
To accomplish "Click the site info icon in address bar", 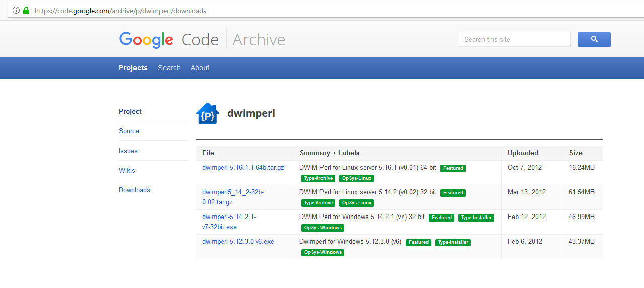I will (16, 10).
